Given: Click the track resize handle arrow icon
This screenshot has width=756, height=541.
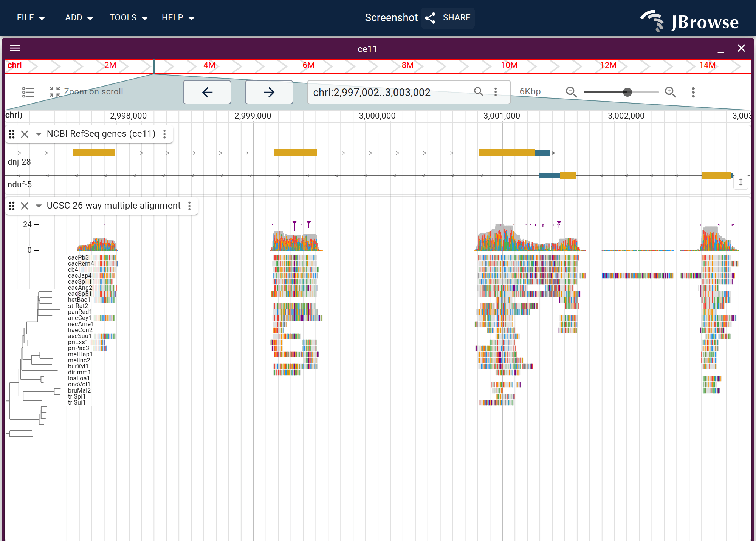Looking at the screenshot, I should tap(741, 182).
